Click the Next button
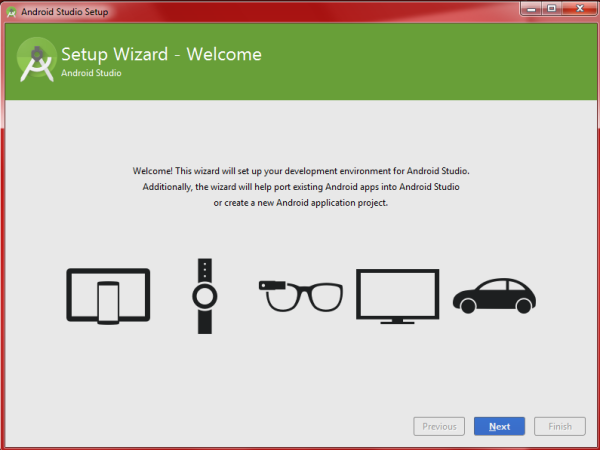The image size is (600, 450). coord(499,426)
